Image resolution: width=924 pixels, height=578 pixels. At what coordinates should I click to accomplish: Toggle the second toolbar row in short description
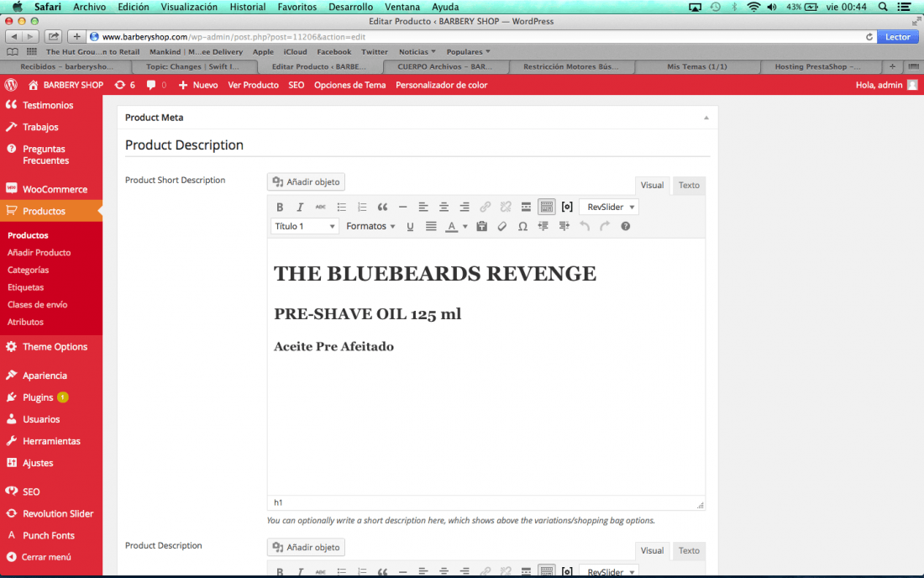[547, 207]
